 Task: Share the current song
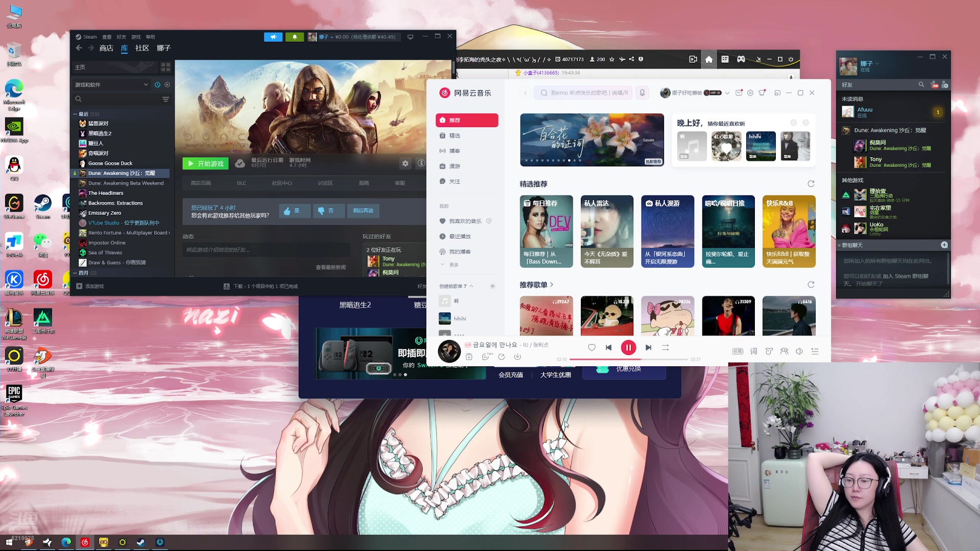point(501,357)
